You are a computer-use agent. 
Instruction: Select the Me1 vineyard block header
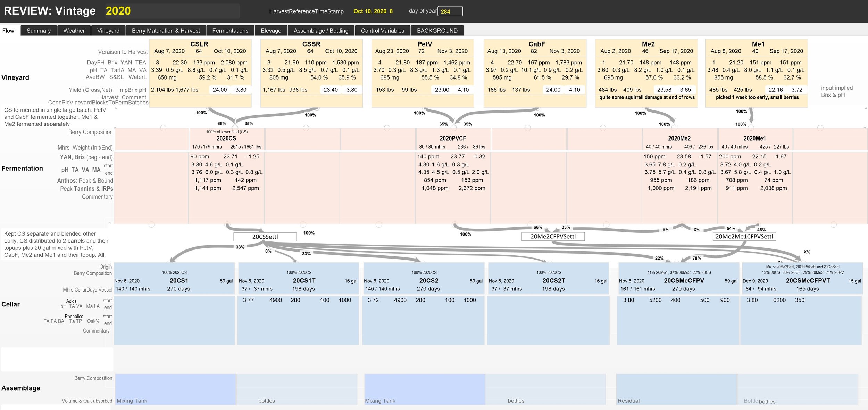[758, 44]
